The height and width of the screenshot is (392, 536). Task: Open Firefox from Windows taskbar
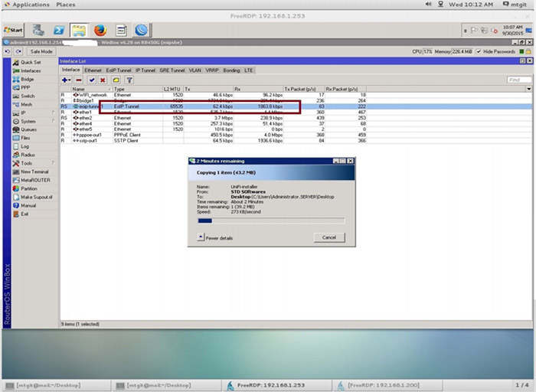pos(100,31)
